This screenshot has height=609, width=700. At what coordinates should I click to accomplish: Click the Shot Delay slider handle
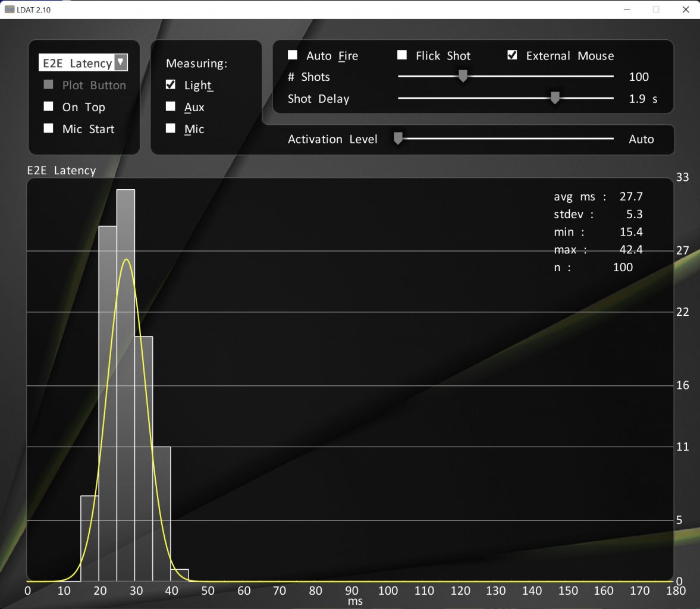(x=555, y=98)
